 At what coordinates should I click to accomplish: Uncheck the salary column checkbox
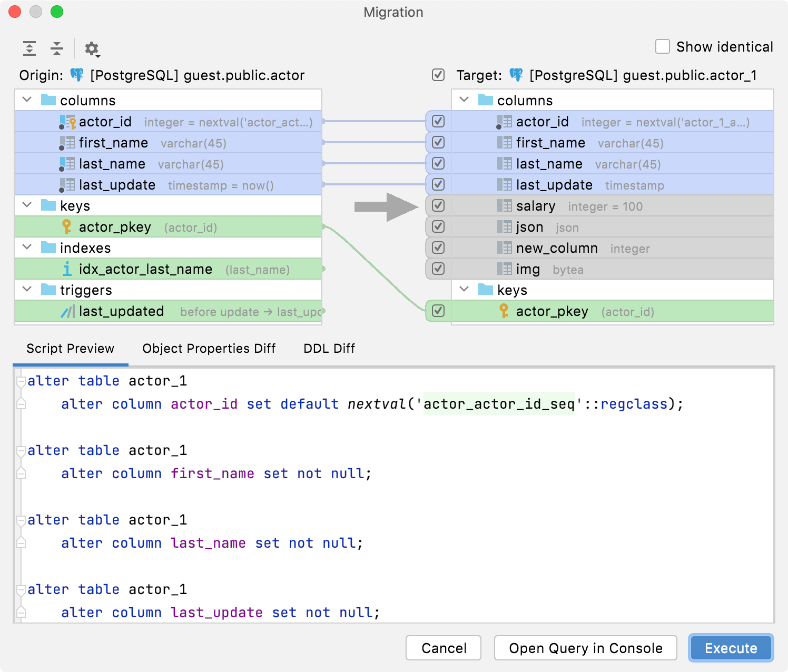click(x=438, y=206)
